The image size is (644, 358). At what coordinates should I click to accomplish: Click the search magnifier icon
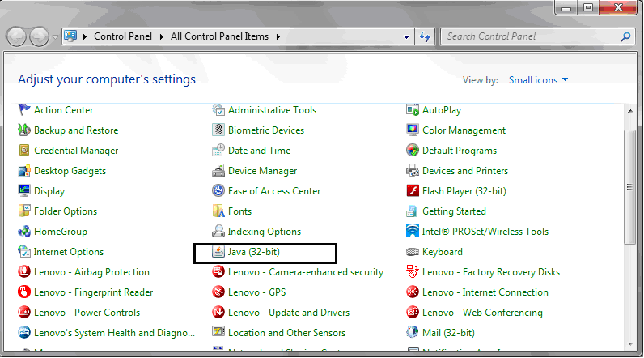[625, 36]
